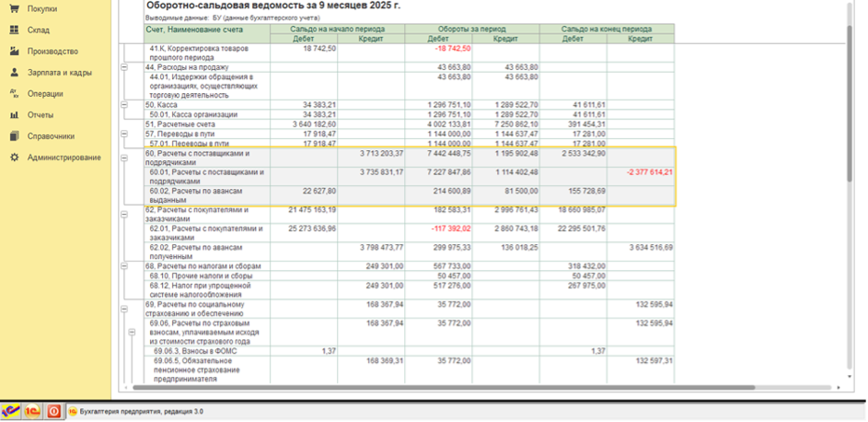The height and width of the screenshot is (422, 868).
Task: Select row 60.01 Расчеты с поставщиками
Action: 409,177
